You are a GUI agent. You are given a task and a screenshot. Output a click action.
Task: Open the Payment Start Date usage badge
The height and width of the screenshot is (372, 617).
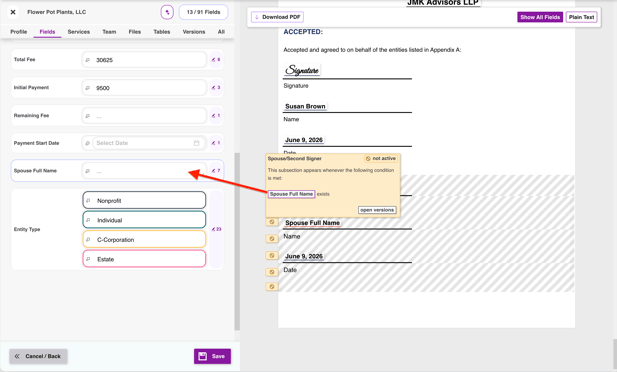click(x=216, y=143)
